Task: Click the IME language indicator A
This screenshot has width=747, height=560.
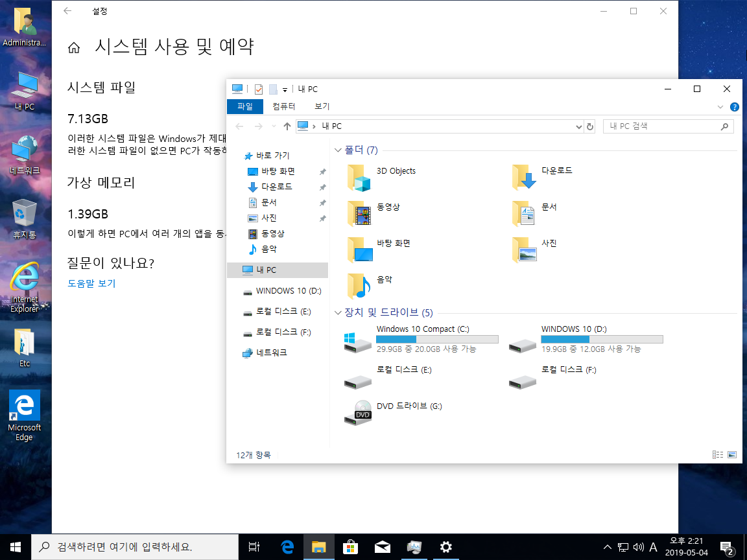Action: click(653, 548)
